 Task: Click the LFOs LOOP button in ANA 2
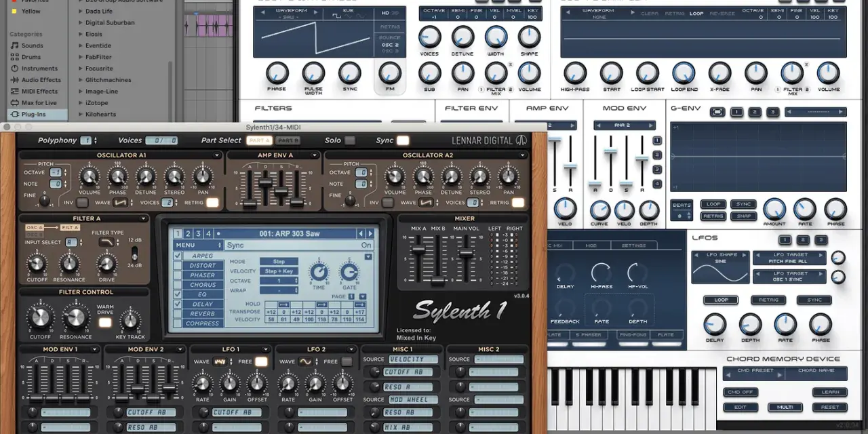721,300
